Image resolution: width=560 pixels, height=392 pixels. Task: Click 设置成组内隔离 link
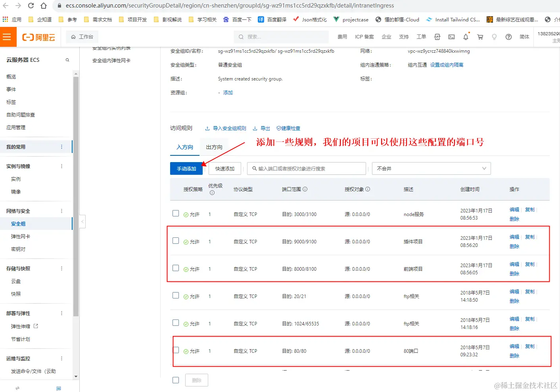pos(447,65)
